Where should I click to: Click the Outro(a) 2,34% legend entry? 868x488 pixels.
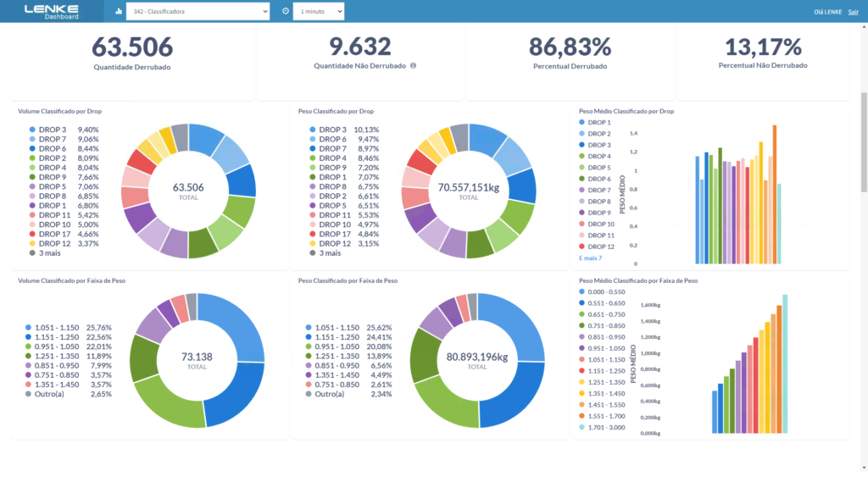tap(348, 394)
